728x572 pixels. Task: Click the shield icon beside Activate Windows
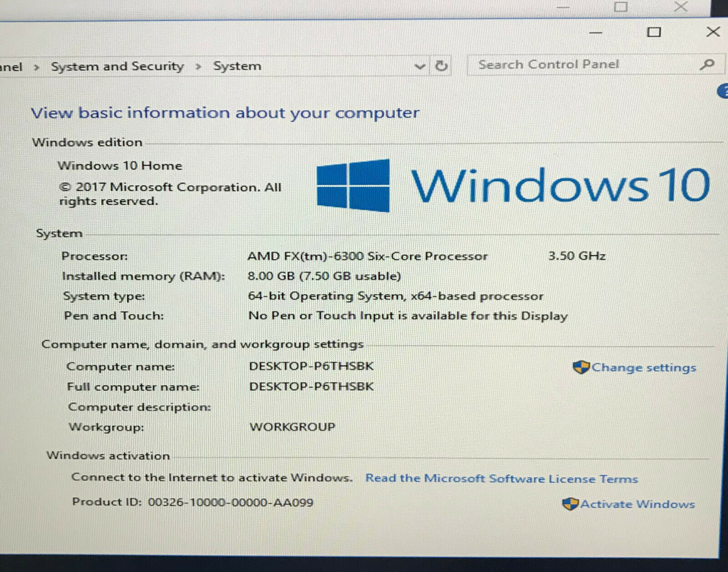point(570,504)
